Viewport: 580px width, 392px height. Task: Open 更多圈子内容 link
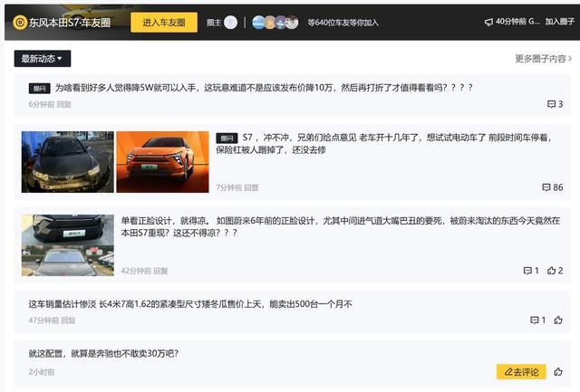(543, 59)
